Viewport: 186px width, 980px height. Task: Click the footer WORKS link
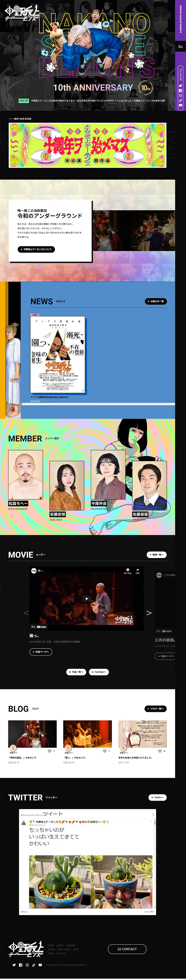pos(52,949)
